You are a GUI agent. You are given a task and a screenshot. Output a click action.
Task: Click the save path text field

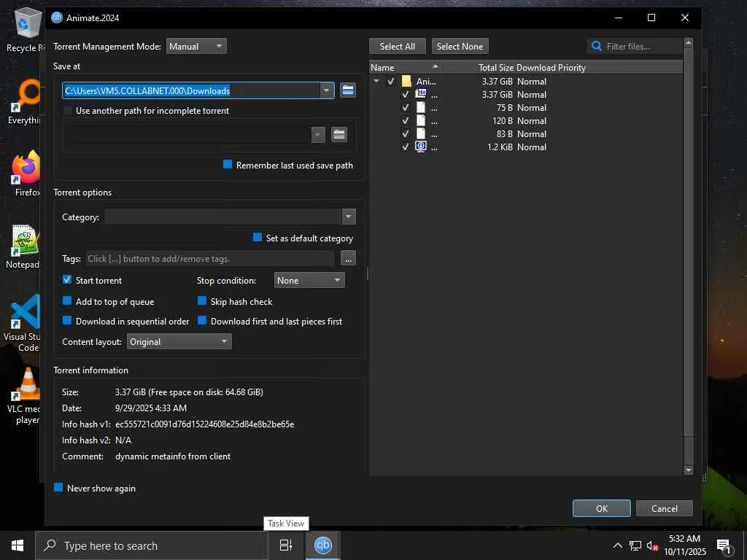pos(191,90)
